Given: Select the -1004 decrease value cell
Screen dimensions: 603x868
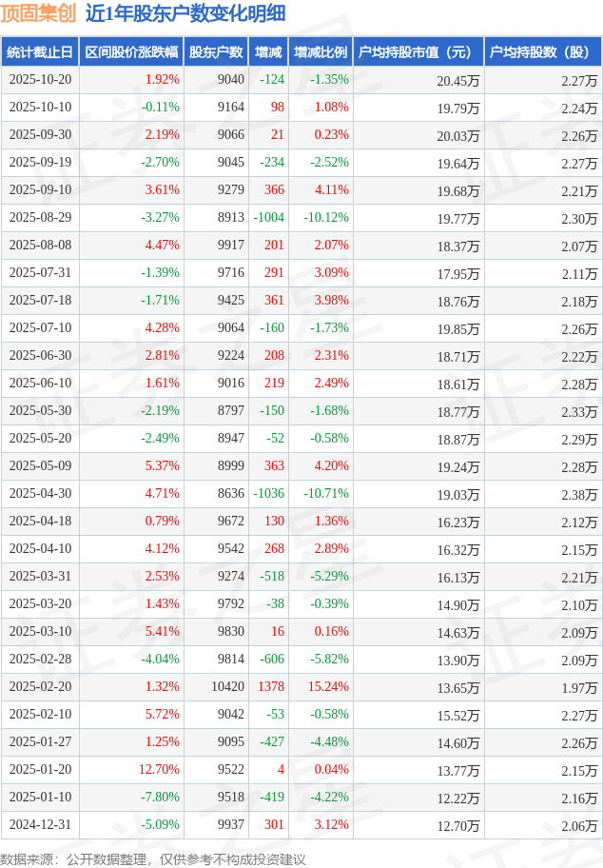Looking at the screenshot, I should pyautogui.click(x=269, y=218).
